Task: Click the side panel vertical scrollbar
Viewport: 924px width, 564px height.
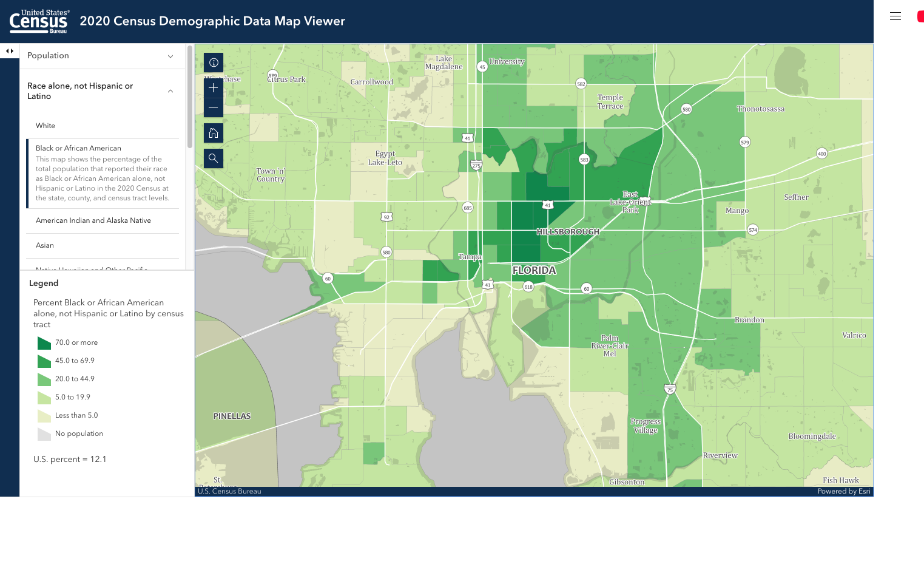Action: pos(190,97)
